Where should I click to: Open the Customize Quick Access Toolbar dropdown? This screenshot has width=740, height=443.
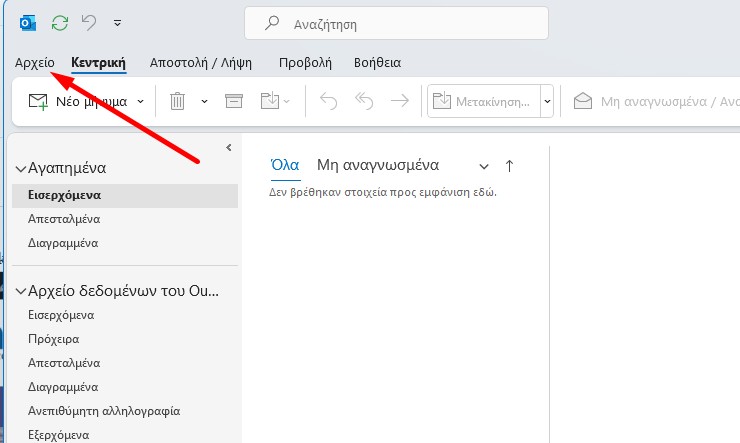[x=118, y=22]
